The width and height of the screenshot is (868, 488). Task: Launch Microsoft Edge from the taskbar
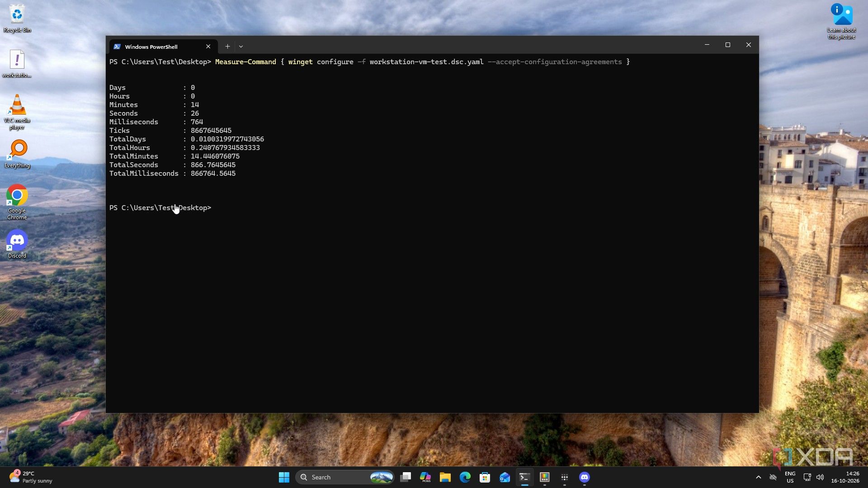tap(465, 477)
